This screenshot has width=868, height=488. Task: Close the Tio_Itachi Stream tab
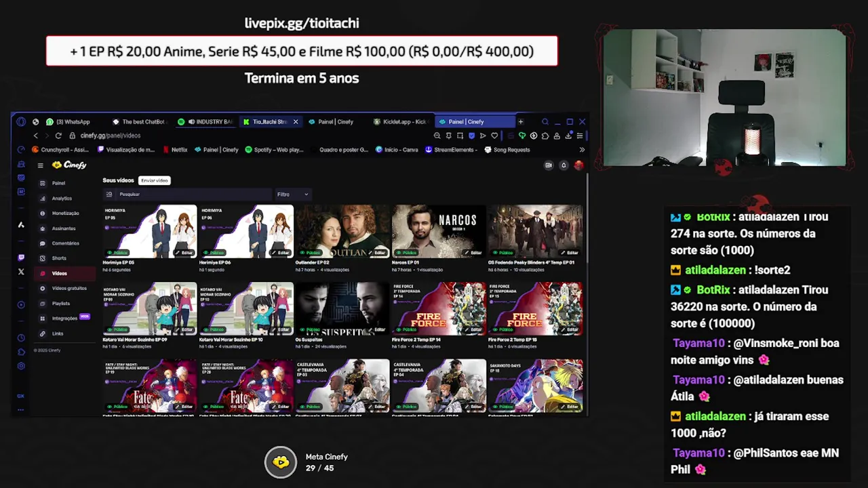pyautogui.click(x=296, y=122)
